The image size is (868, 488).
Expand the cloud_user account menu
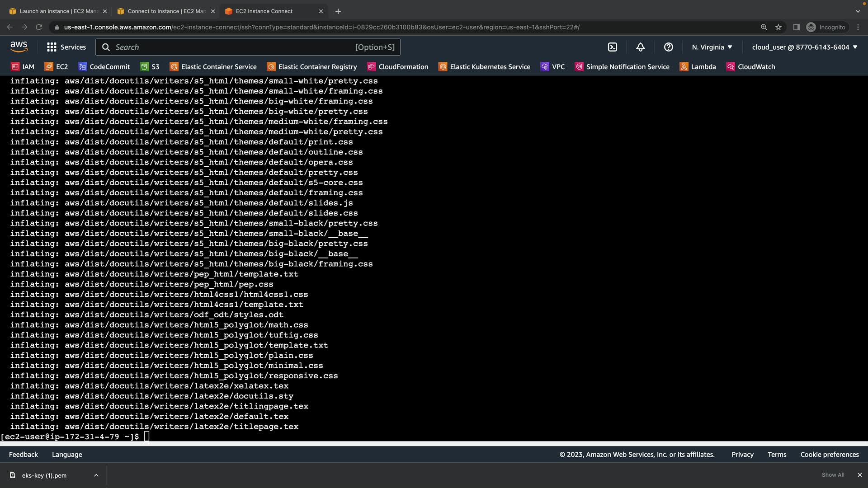804,47
